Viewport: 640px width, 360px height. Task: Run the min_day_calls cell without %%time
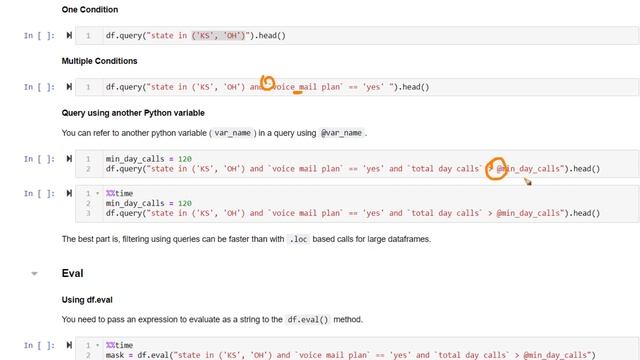pyautogui.click(x=69, y=159)
